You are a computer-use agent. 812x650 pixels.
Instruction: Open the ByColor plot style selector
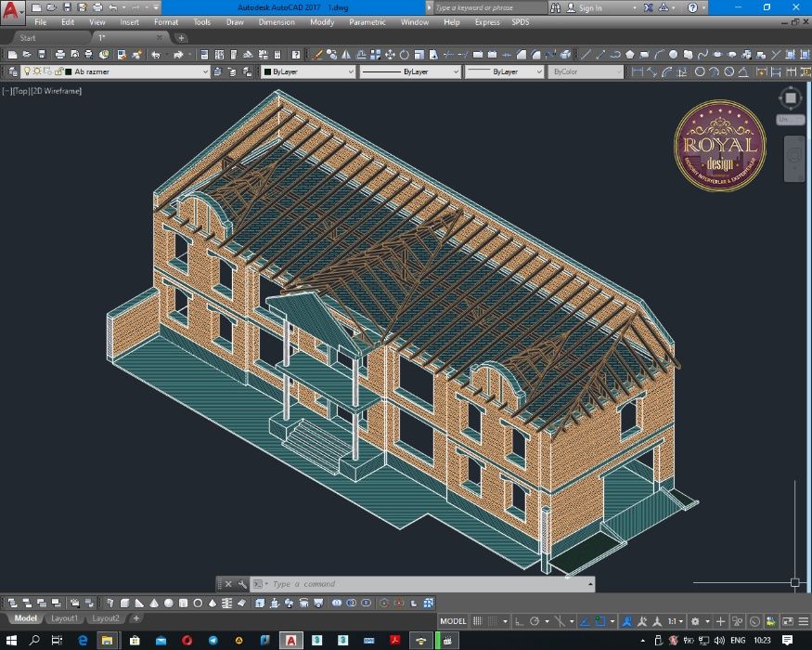coord(586,71)
